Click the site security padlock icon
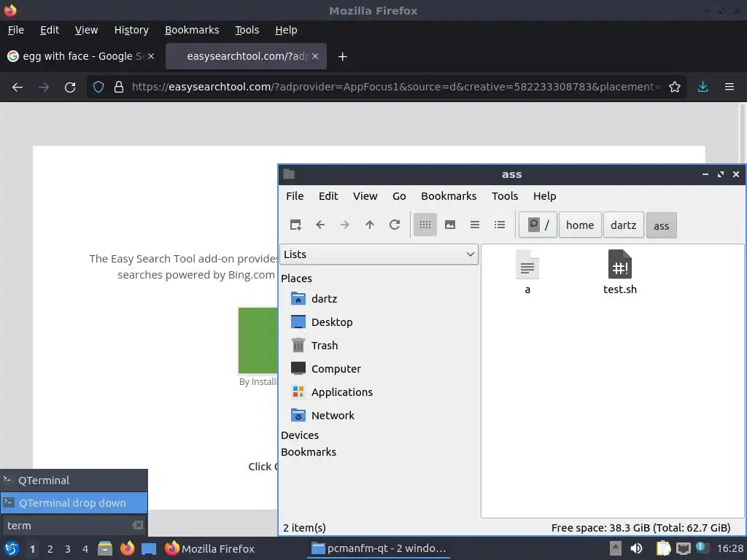Screen dimensions: 747x560 [x=119, y=87]
